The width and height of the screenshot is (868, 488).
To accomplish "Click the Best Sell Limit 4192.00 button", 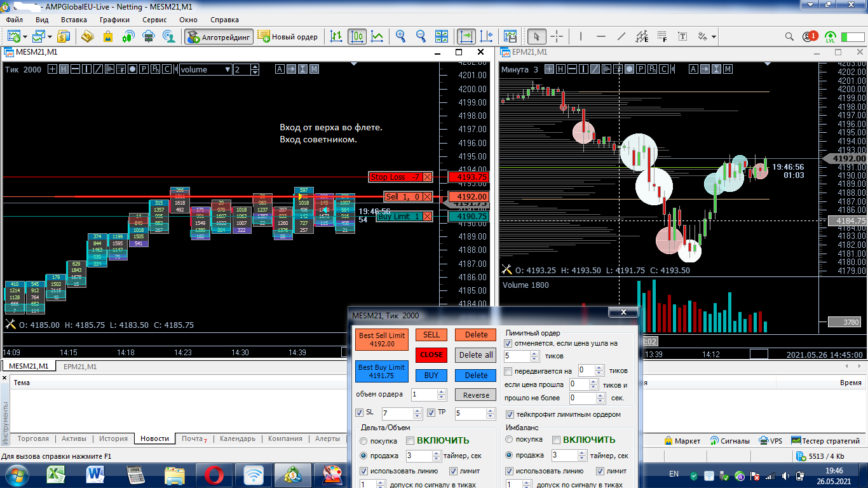I will tap(382, 340).
